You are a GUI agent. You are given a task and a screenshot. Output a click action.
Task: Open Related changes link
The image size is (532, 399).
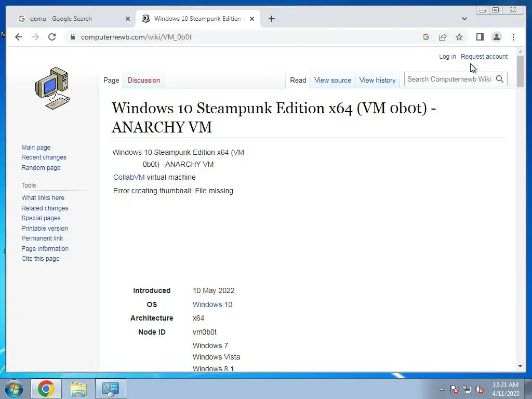(45, 208)
